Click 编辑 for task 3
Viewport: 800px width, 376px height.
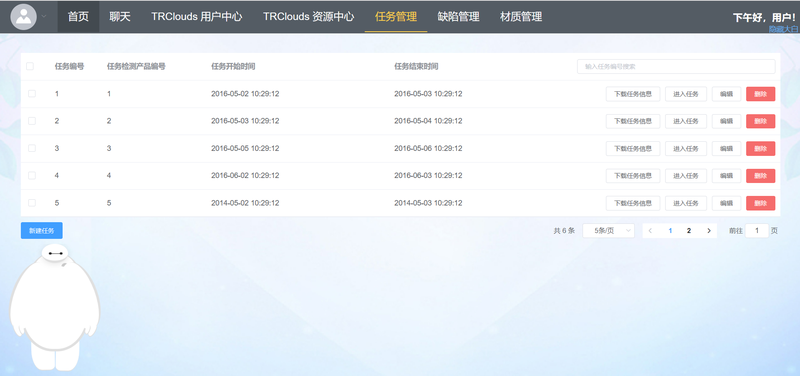click(x=727, y=148)
